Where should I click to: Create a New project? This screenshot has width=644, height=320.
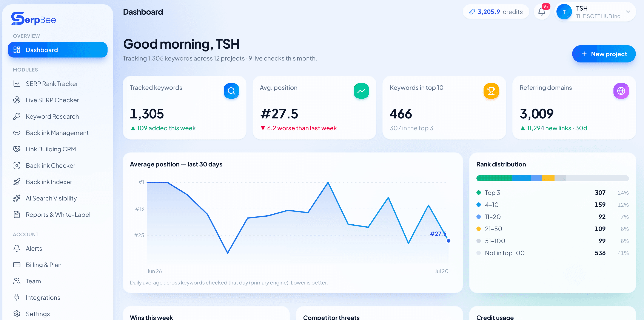tap(604, 54)
